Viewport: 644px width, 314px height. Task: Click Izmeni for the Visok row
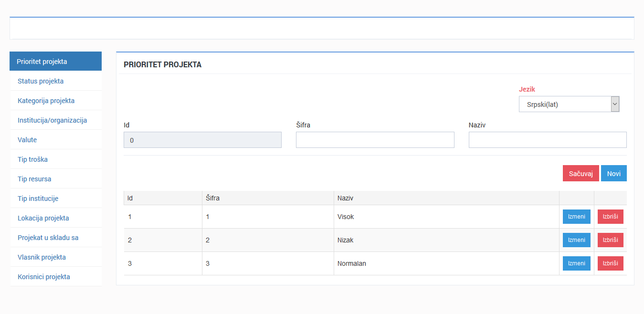(x=576, y=217)
